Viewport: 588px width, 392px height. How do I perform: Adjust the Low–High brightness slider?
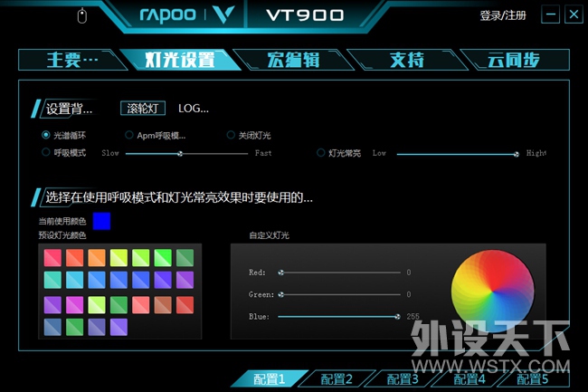(x=458, y=154)
